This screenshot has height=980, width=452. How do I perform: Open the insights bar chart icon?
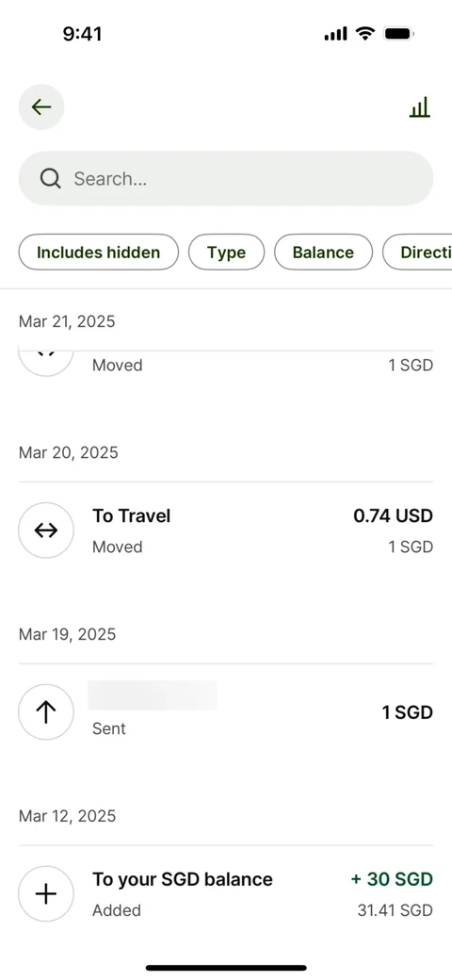coord(420,107)
